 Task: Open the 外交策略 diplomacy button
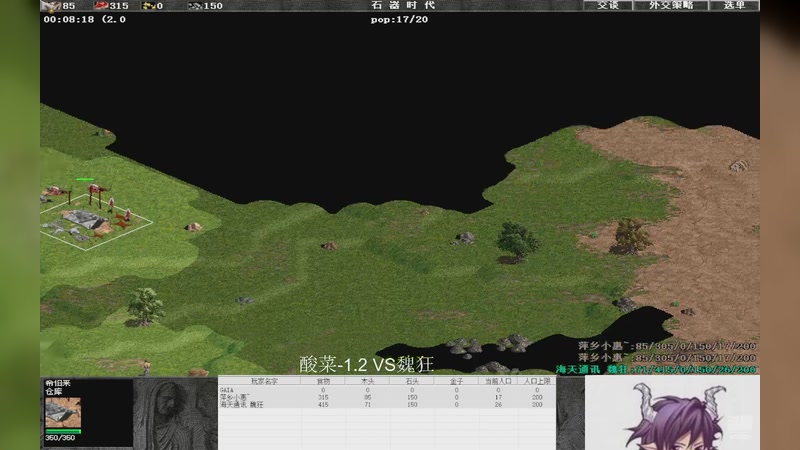[x=671, y=5]
